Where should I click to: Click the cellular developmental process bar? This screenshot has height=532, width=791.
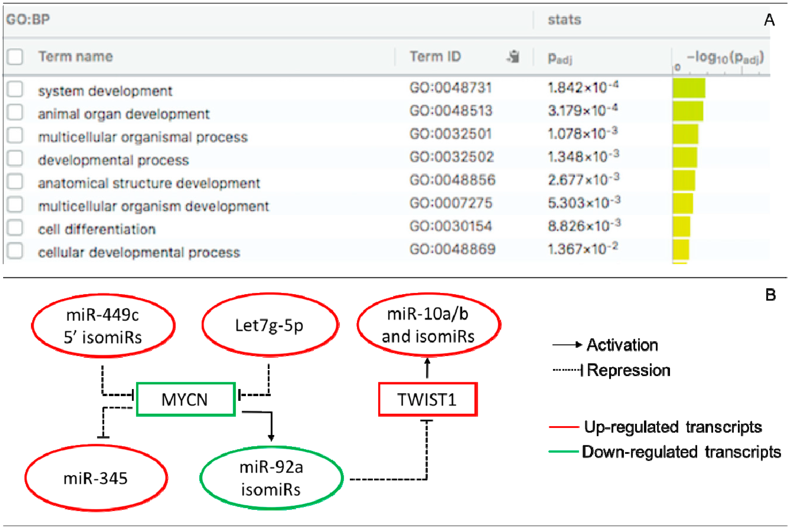[x=681, y=249]
